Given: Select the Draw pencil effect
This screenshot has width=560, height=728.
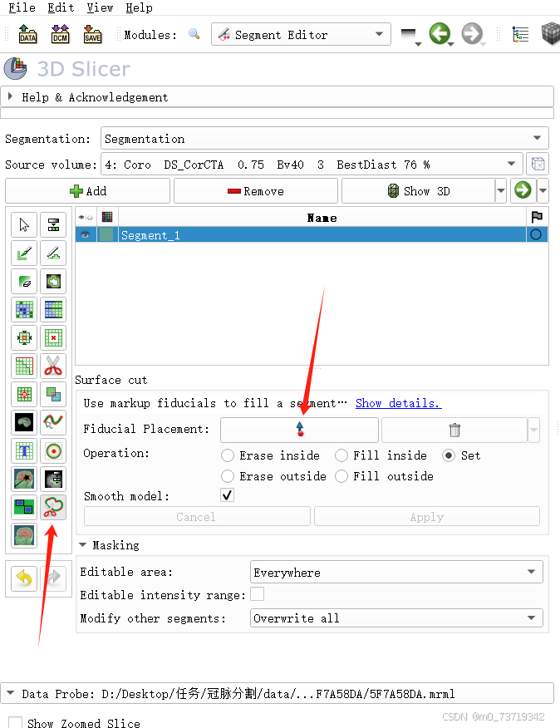Looking at the screenshot, I should tap(53, 253).
